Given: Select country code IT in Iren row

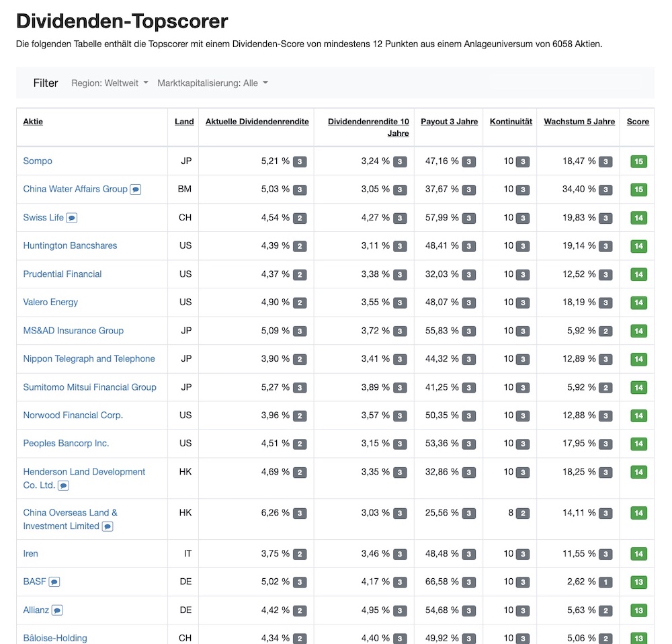Looking at the screenshot, I should [187, 553].
